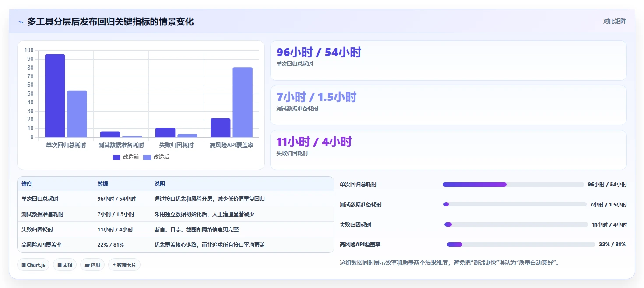The width and height of the screenshot is (644, 288).
Task: Click the 改造前 bar for 测试数据准备耗时
Action: click(110, 134)
